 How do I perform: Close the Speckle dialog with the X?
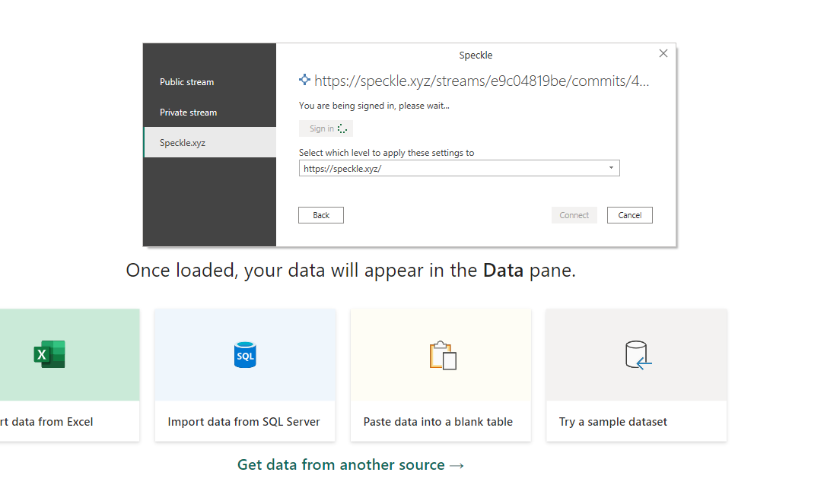click(x=663, y=53)
